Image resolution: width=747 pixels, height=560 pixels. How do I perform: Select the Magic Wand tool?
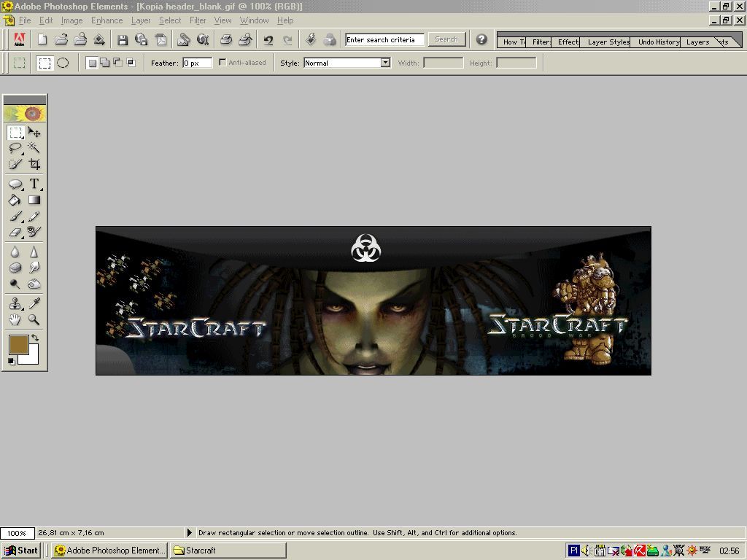(x=34, y=149)
